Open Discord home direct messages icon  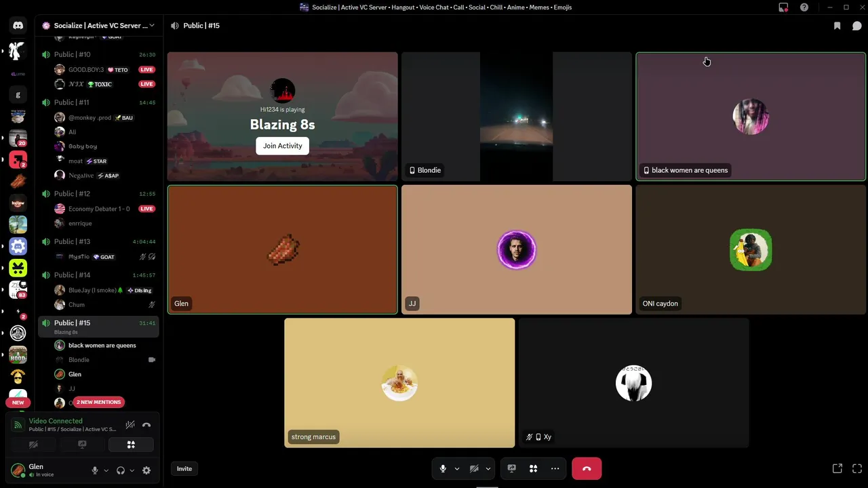18,26
